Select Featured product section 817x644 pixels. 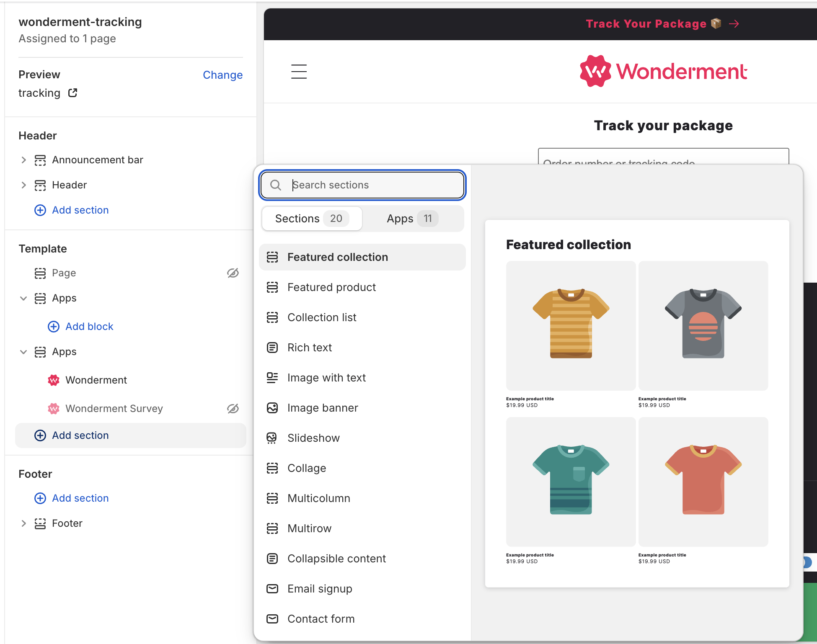click(362, 287)
